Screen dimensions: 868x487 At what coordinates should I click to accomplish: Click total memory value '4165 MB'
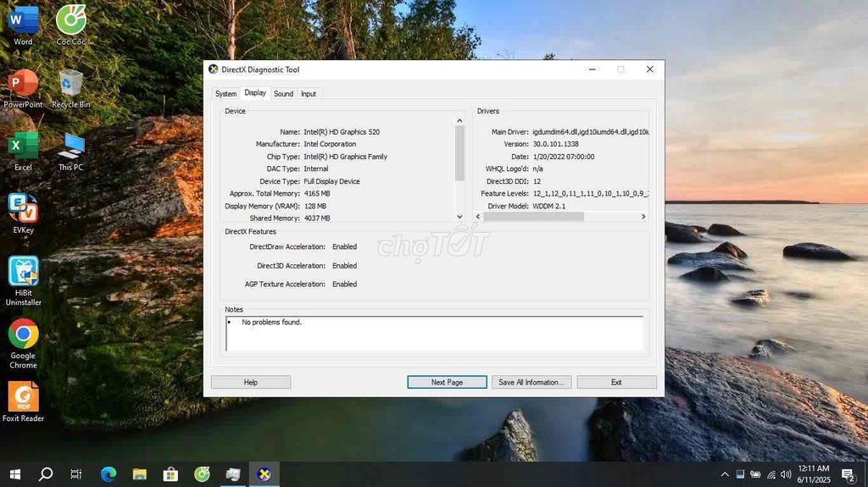317,194
